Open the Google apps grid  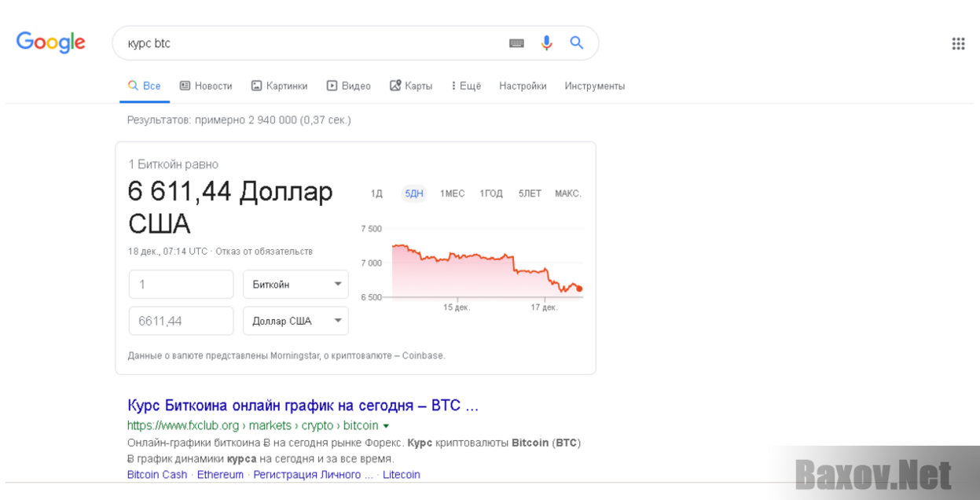click(958, 44)
